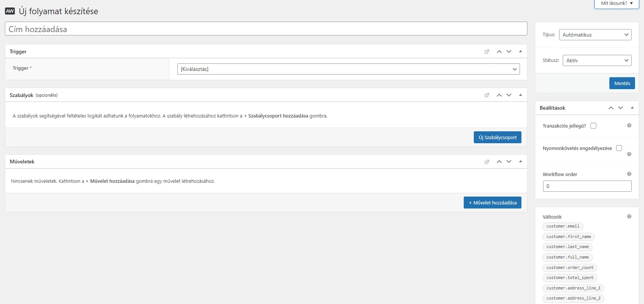The height and width of the screenshot is (304, 644).
Task: Move Beállítások panel up arrow
Action: pyautogui.click(x=611, y=108)
